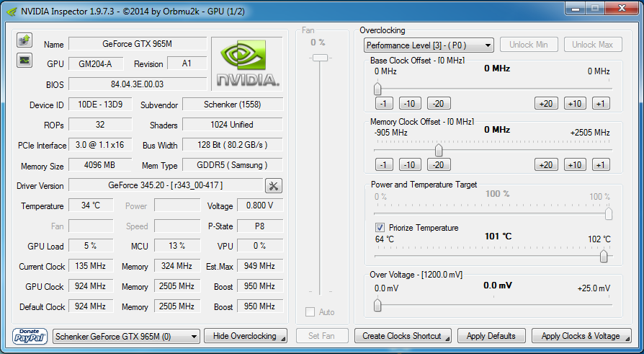Click Memory Clock Offset -10 button

(410, 164)
